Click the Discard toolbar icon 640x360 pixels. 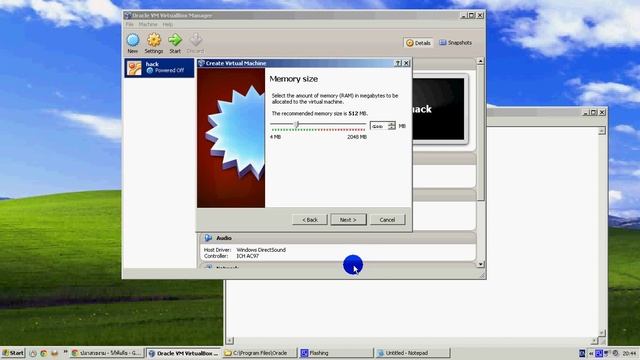pos(195,43)
